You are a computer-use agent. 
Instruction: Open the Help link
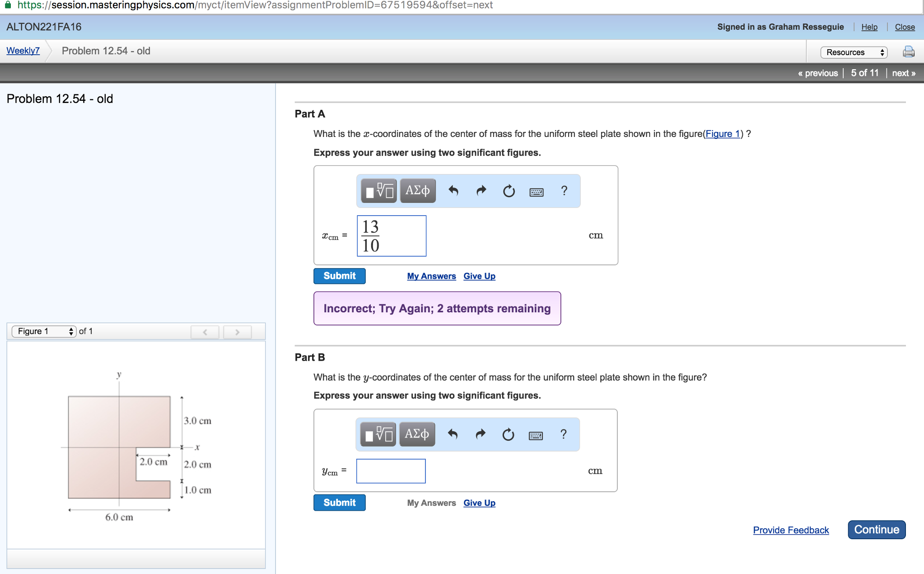(x=869, y=27)
